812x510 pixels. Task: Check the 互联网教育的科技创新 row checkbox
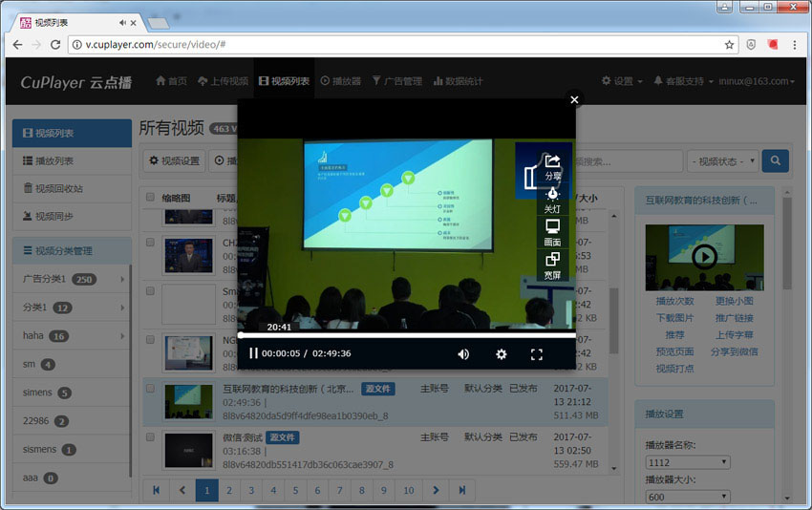[150, 389]
